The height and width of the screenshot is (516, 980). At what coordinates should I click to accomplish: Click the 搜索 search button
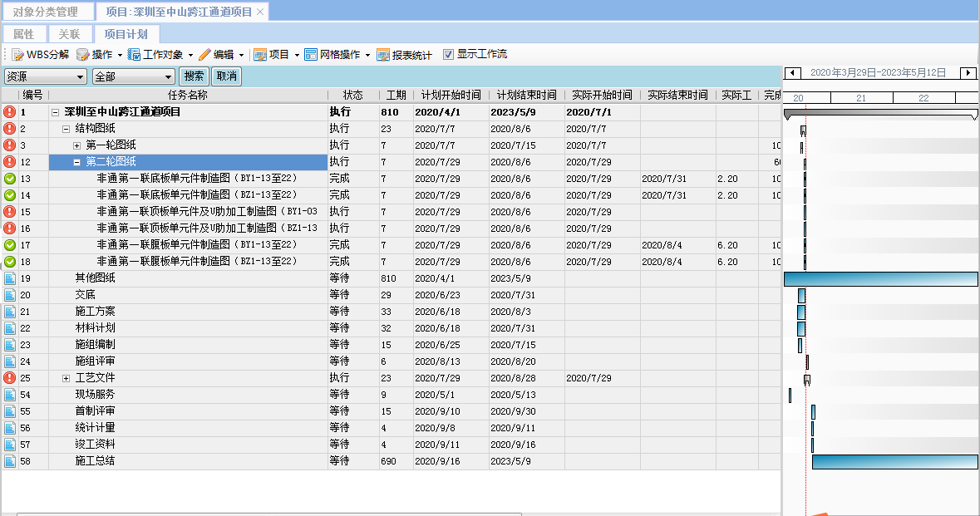[195, 76]
